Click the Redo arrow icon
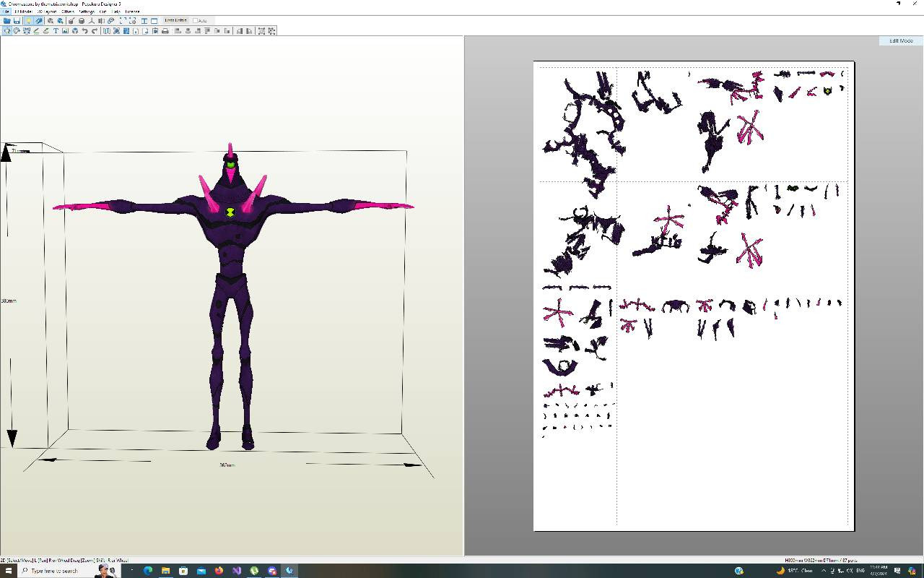Viewport: 924px width, 578px height. [95, 31]
